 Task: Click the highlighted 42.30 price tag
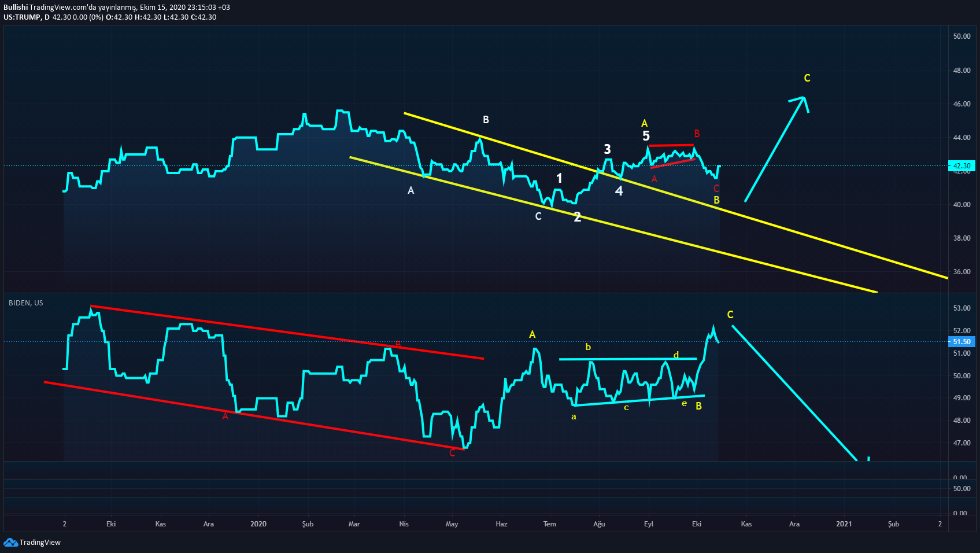click(962, 165)
